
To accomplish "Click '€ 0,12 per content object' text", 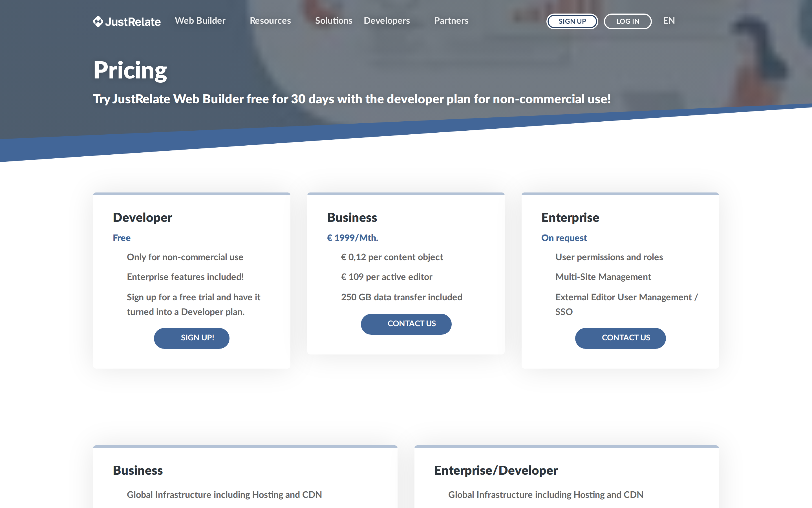I will pos(392,257).
